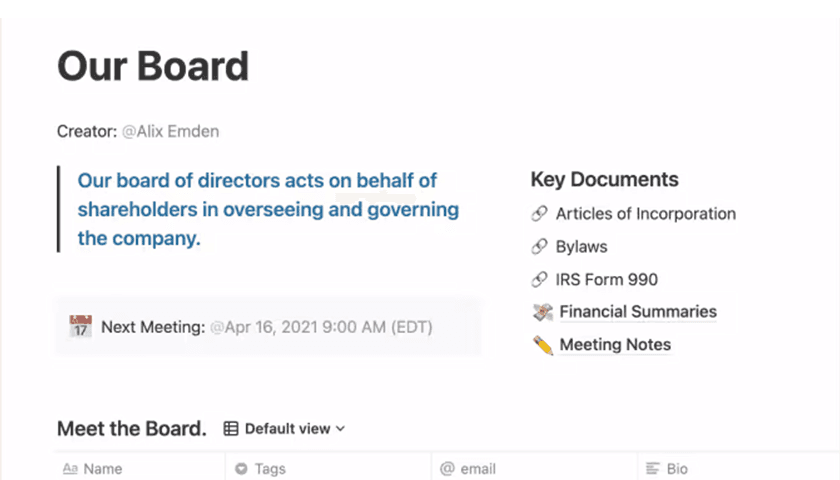Open the Financial Summaries page
The image size is (840, 480).
pyautogui.click(x=637, y=312)
